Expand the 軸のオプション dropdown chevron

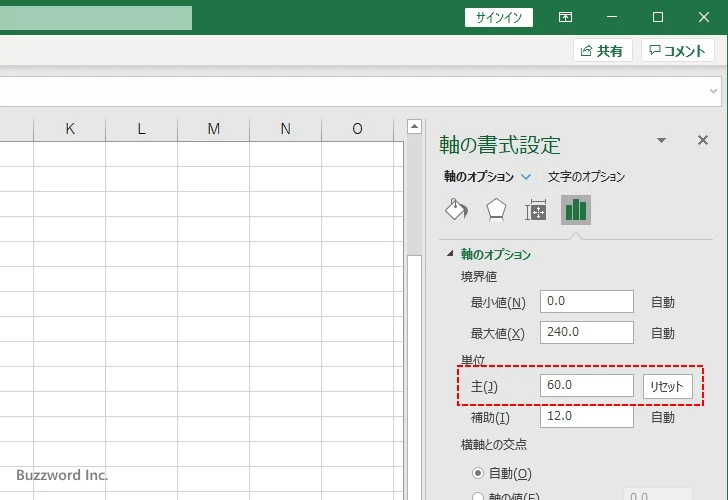[527, 177]
